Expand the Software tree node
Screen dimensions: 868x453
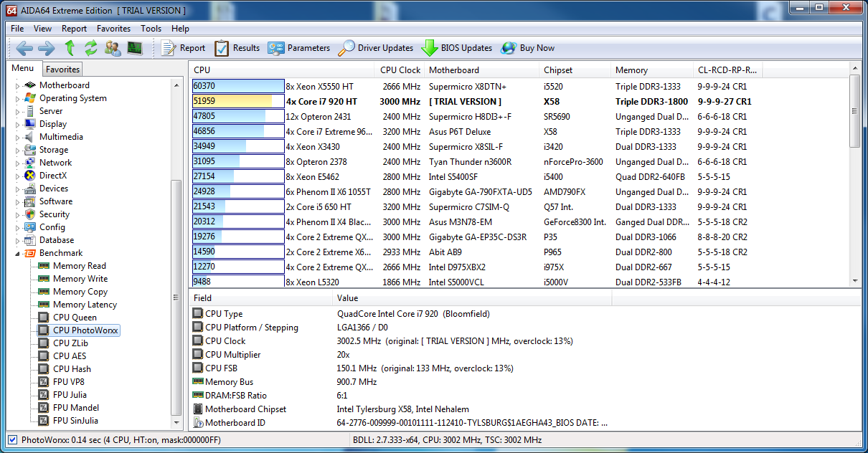pos(17,201)
